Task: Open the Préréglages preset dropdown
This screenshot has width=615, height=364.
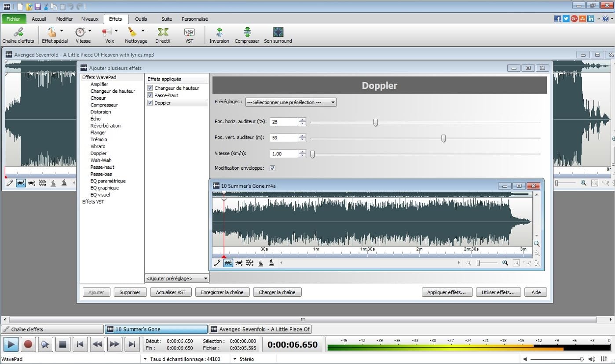Action: (x=291, y=102)
